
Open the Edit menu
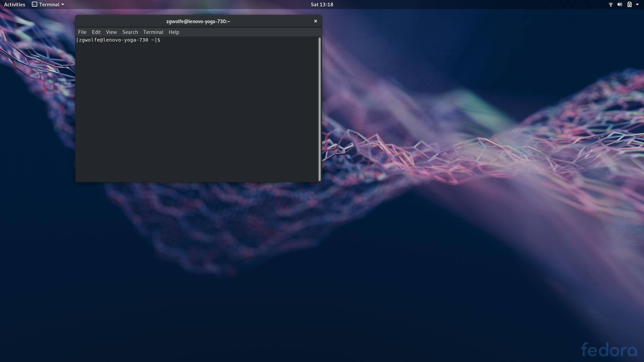[96, 32]
